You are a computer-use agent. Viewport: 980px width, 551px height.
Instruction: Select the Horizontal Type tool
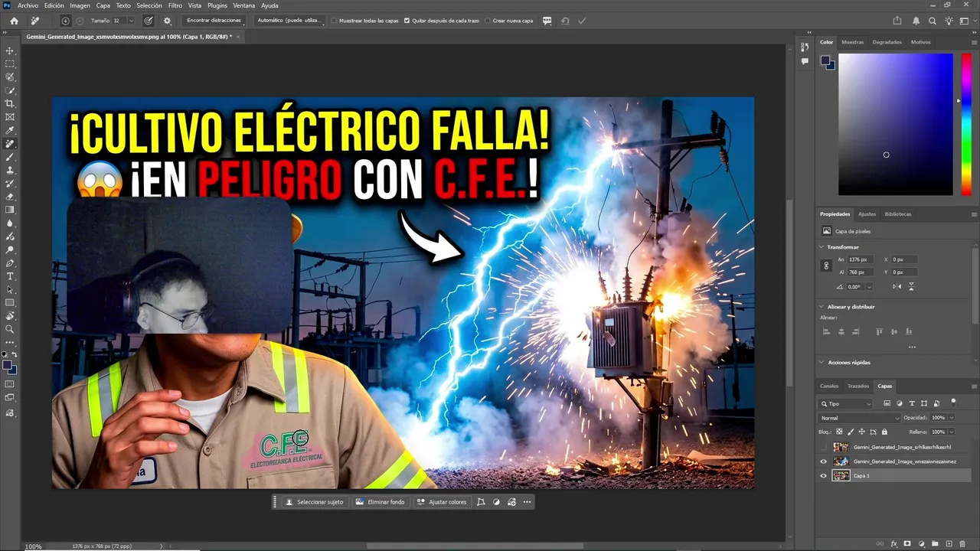pos(10,275)
